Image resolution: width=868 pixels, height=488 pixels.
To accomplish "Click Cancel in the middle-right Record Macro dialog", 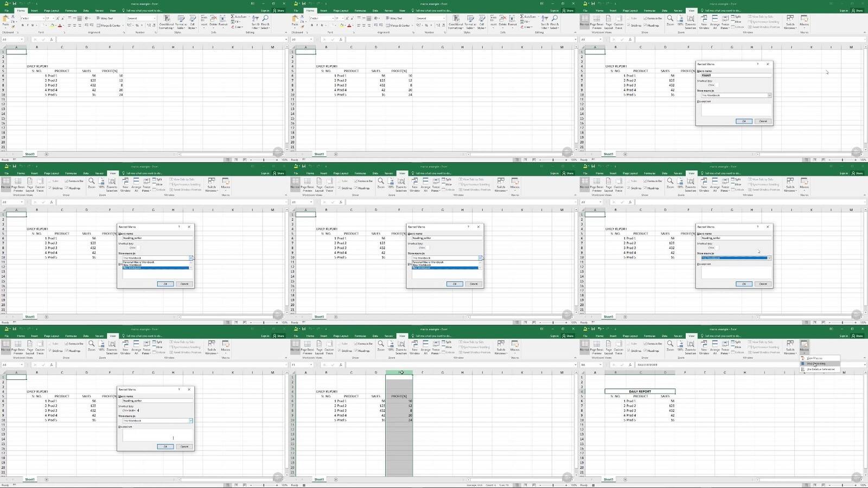I will (763, 284).
